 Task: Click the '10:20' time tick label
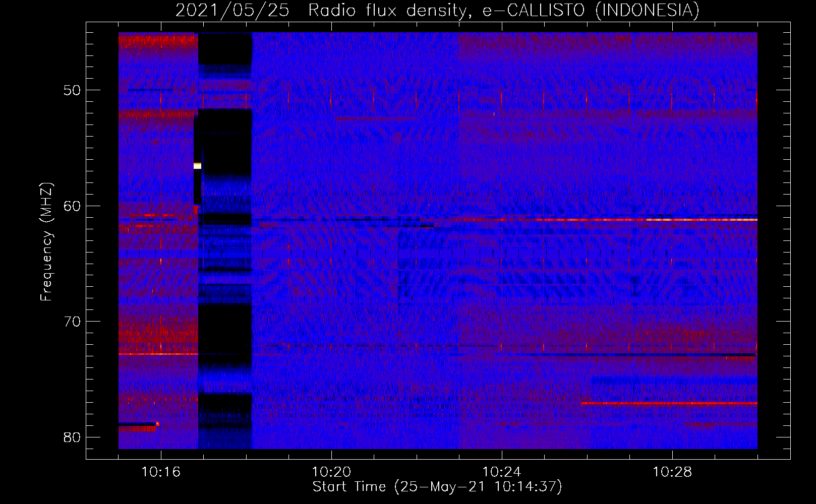coord(331,472)
